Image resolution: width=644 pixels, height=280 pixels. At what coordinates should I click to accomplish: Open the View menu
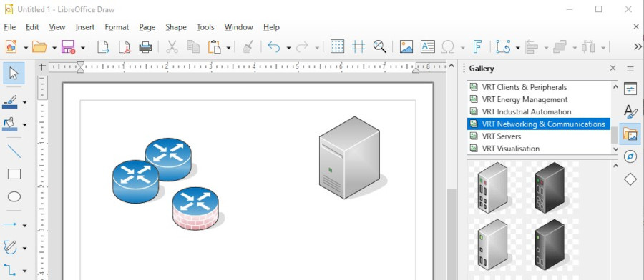(x=57, y=27)
